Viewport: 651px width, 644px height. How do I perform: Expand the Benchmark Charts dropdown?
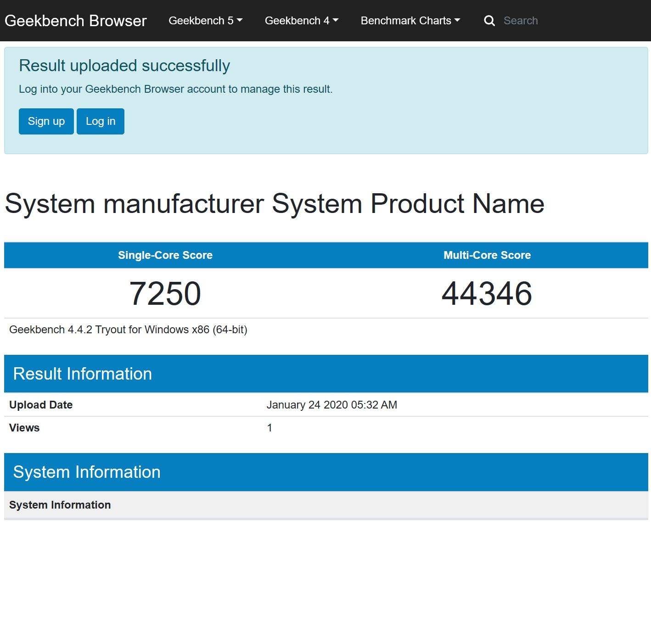pyautogui.click(x=410, y=21)
